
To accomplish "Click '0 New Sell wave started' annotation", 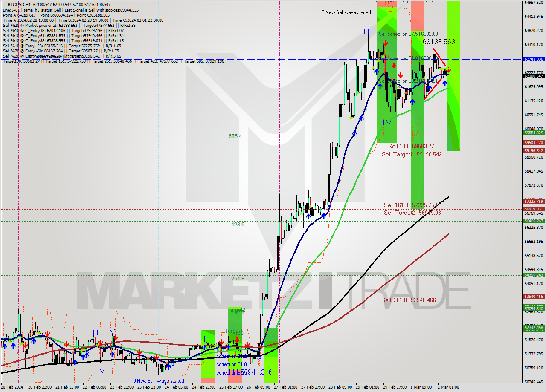I will (346, 12).
